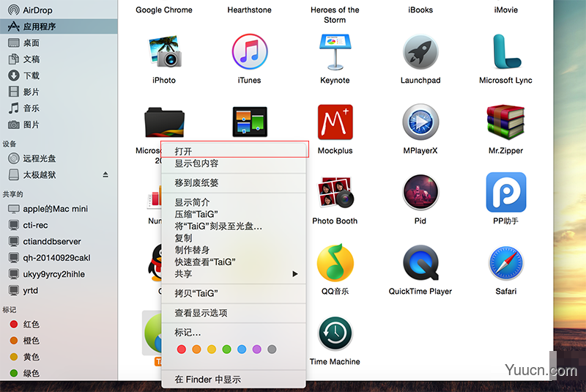Viewport: 586px width, 392px height.
Task: Open 文稿 in the sidebar
Action: tap(59, 59)
